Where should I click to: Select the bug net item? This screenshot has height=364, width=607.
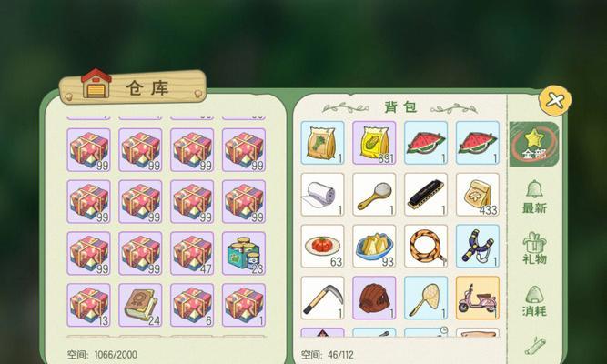click(x=426, y=298)
